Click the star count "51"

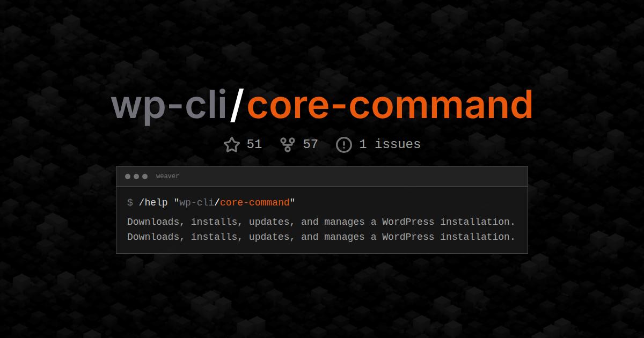[x=254, y=144]
